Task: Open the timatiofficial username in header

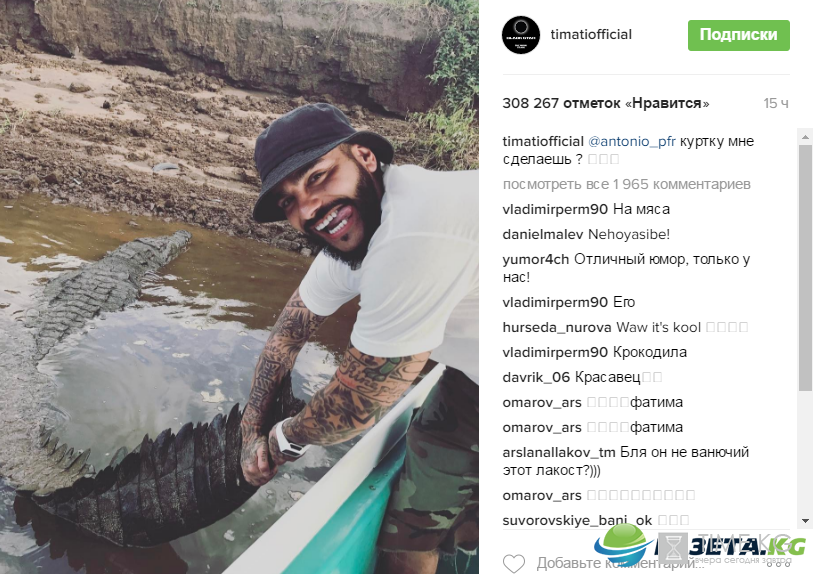Action: 591,35
